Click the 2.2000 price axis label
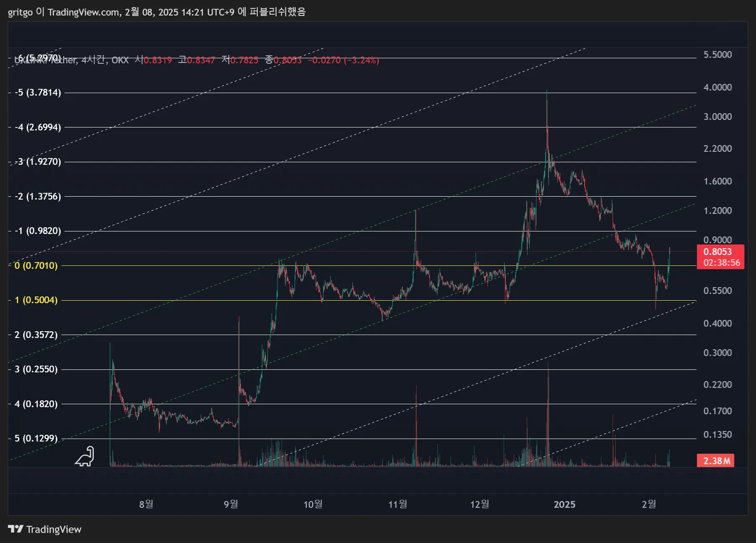The width and height of the screenshot is (756, 543). (717, 148)
